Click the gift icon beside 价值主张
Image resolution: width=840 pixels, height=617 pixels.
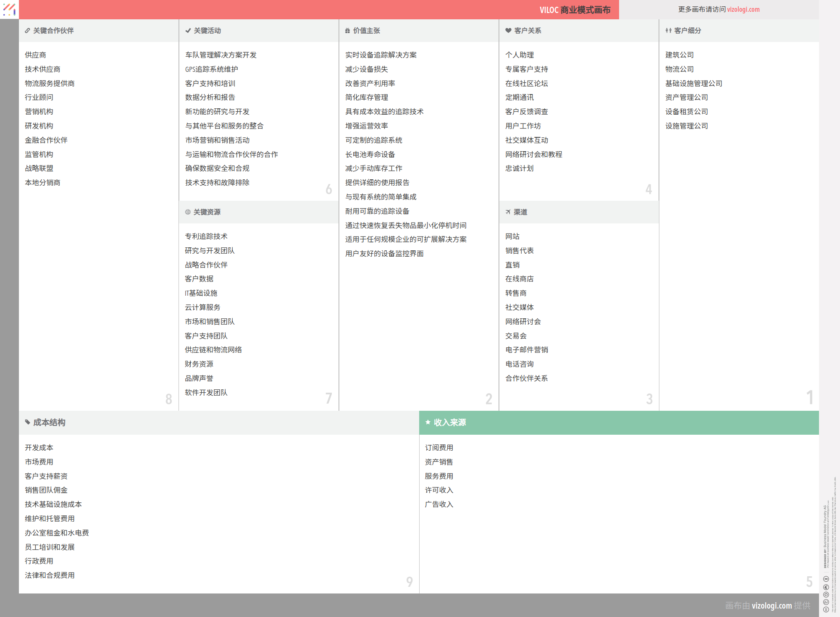[347, 31]
